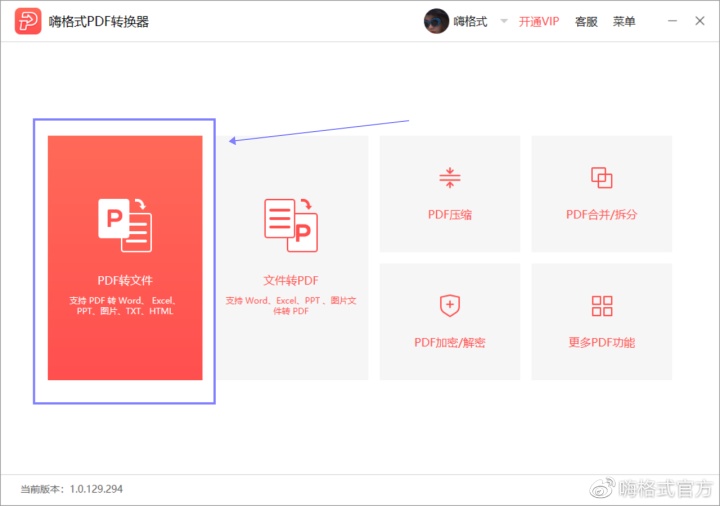The height and width of the screenshot is (506, 720).
Task: Close the converter window
Action: [700, 21]
